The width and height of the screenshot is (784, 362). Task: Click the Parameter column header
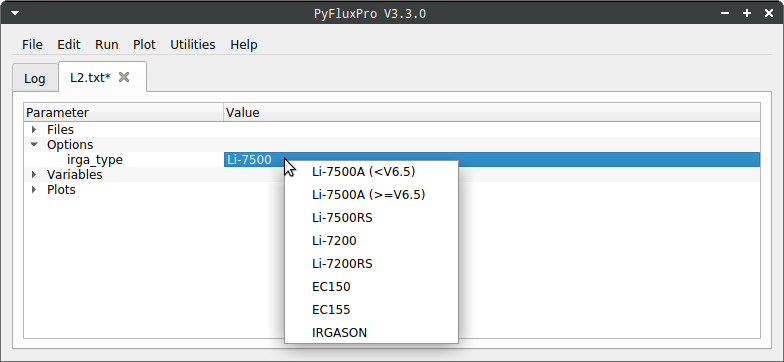click(124, 112)
